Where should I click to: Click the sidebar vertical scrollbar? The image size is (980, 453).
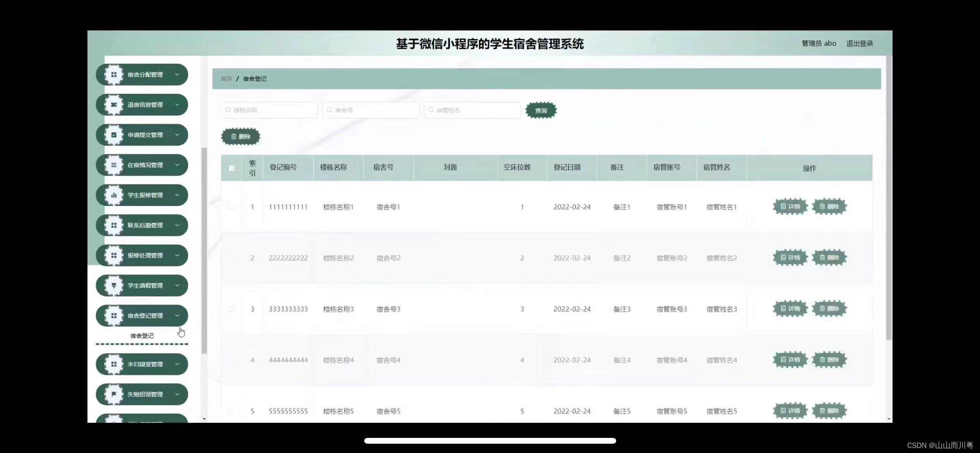click(x=204, y=251)
